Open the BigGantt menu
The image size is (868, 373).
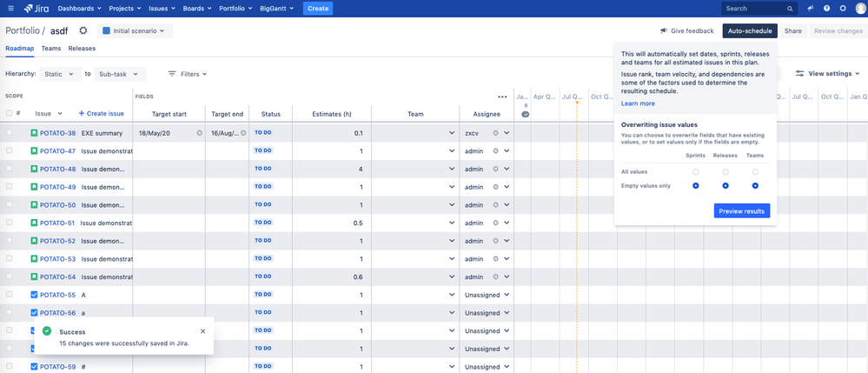tap(278, 9)
